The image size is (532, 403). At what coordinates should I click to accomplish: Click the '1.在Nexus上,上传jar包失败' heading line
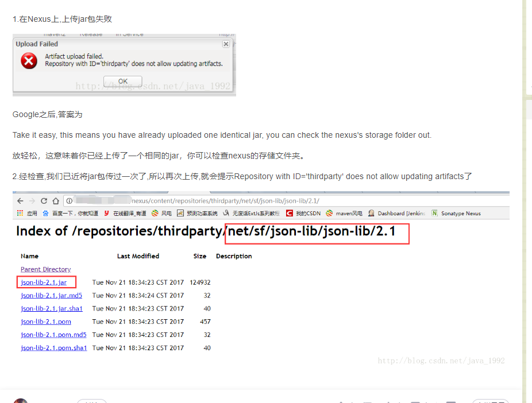62,19
